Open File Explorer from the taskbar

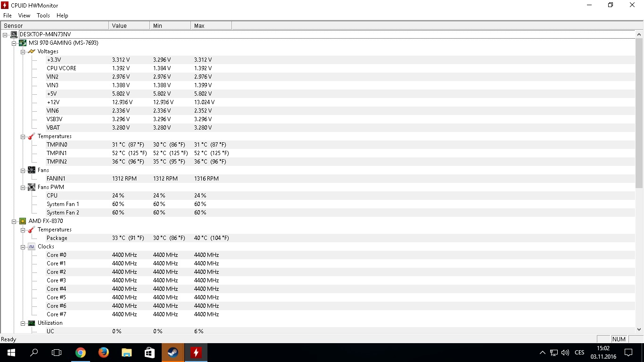tap(127, 352)
